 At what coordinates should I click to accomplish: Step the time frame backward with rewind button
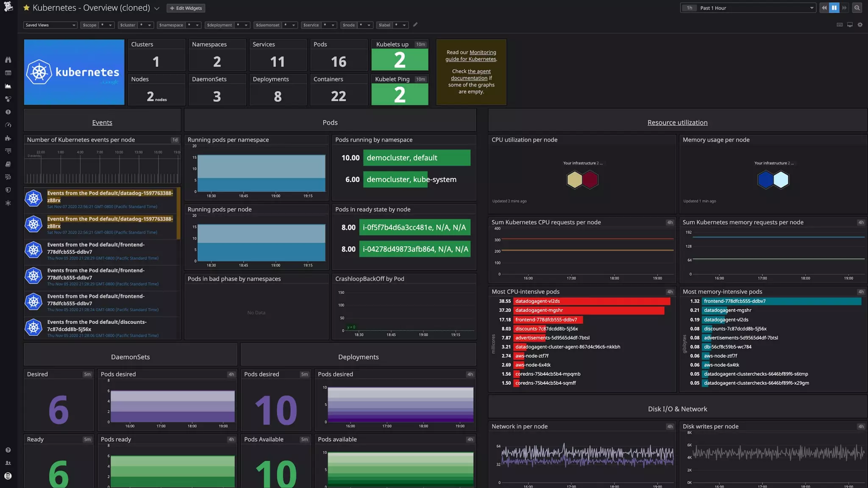click(x=824, y=8)
